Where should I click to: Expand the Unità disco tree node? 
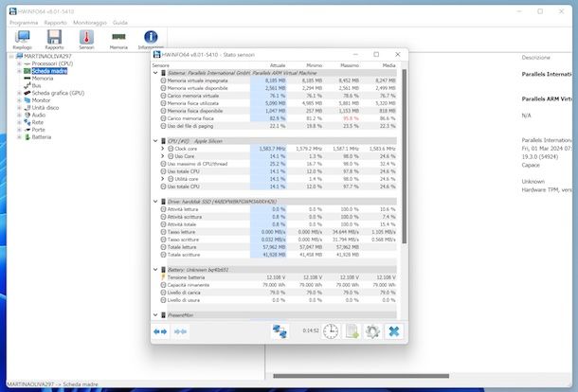(x=19, y=108)
